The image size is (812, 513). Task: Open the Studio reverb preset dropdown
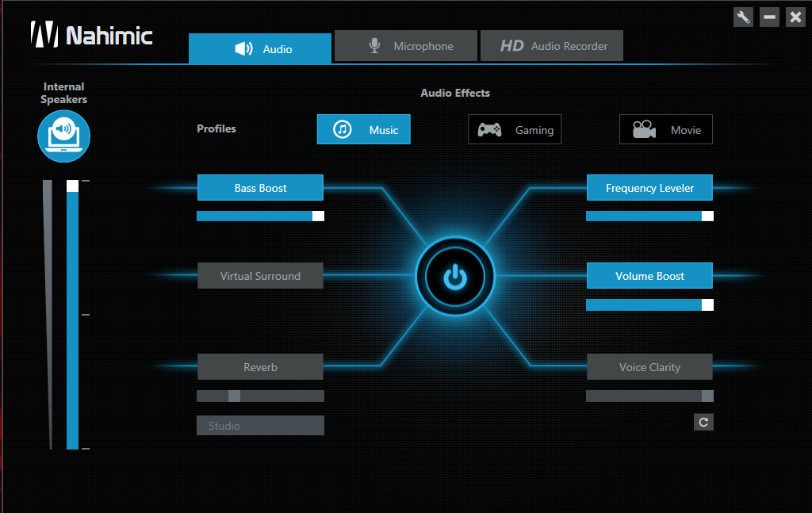[260, 426]
